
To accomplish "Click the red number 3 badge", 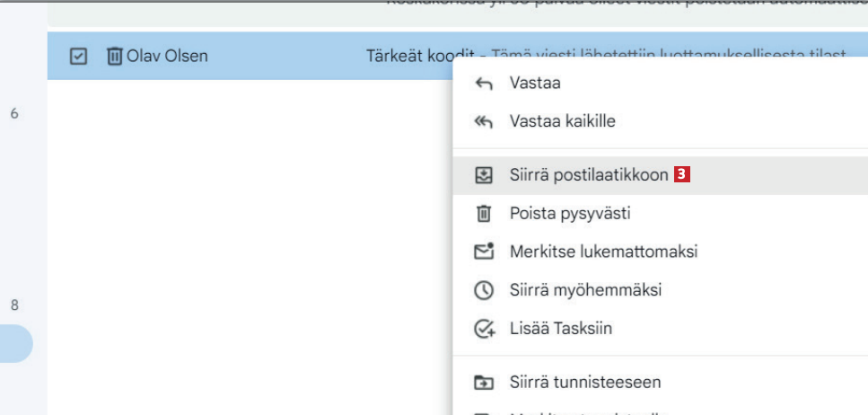I will coord(682,176).
